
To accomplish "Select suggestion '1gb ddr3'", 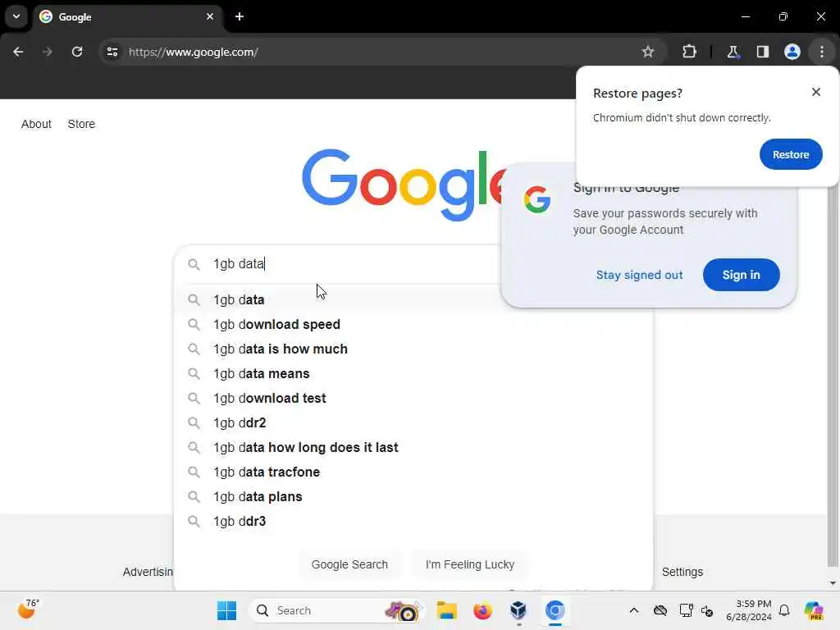I will click(x=413, y=522).
